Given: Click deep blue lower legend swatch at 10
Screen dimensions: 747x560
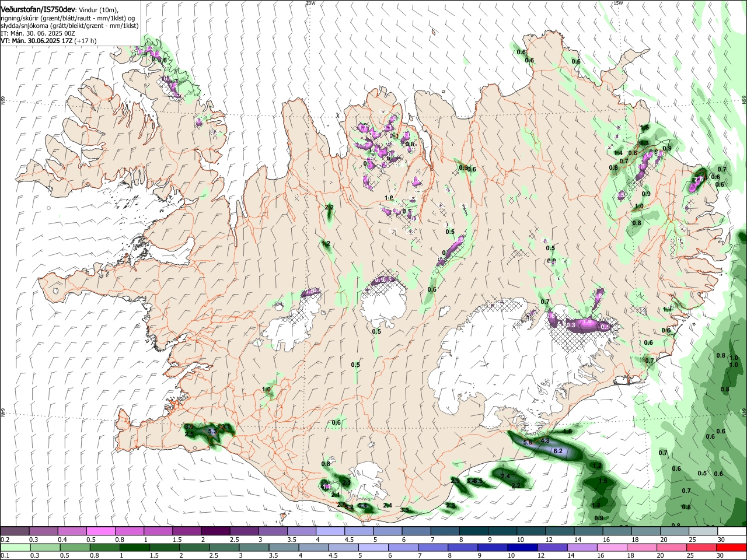Looking at the screenshot, I should point(522,547).
